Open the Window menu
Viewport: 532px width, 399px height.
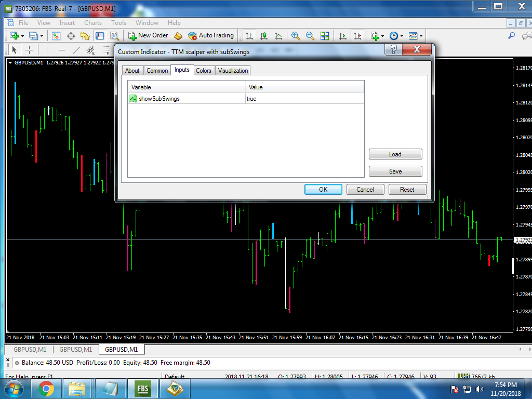click(147, 23)
